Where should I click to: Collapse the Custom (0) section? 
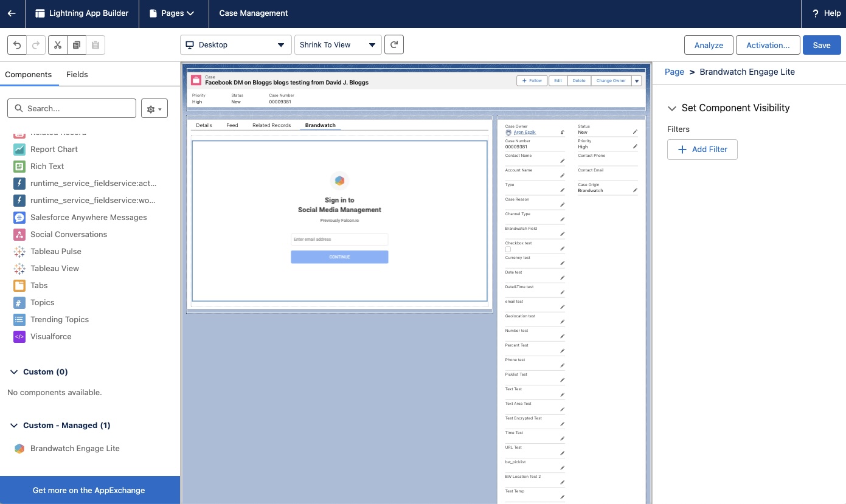tap(13, 372)
